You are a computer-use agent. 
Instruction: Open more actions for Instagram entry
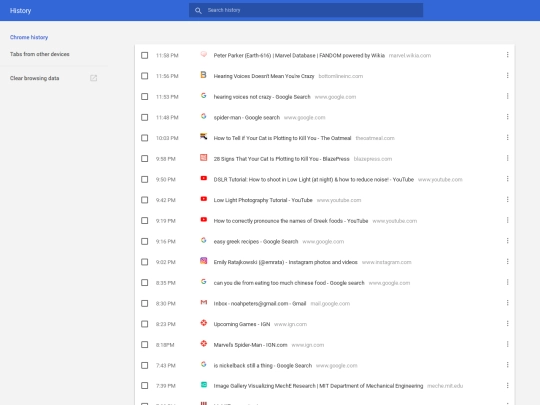(x=507, y=261)
